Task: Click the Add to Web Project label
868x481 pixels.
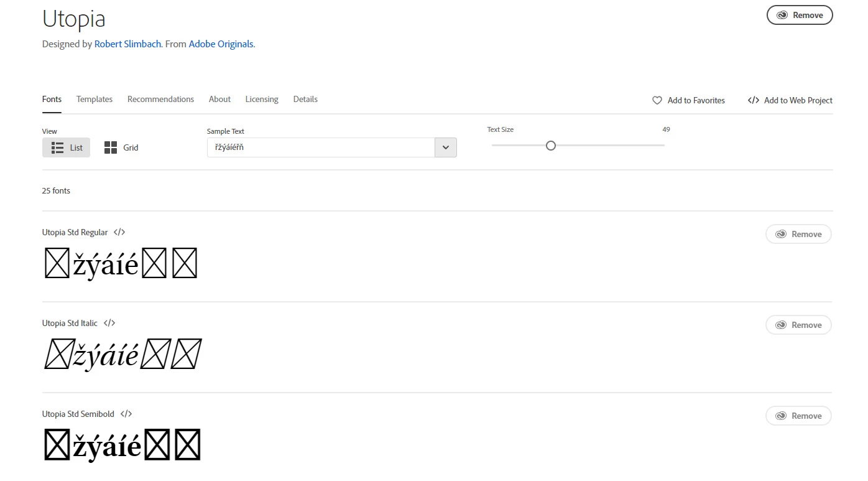Action: 798,100
